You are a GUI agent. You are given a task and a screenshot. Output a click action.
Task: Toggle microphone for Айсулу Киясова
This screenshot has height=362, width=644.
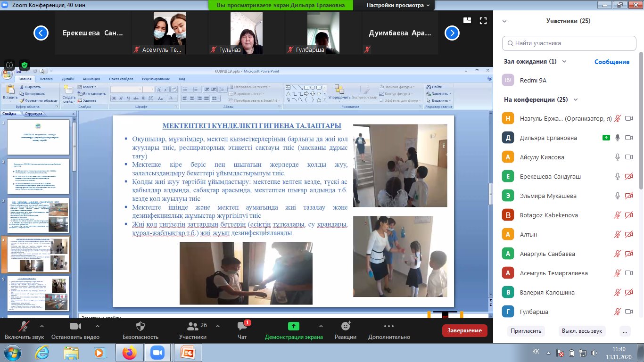coord(617,157)
